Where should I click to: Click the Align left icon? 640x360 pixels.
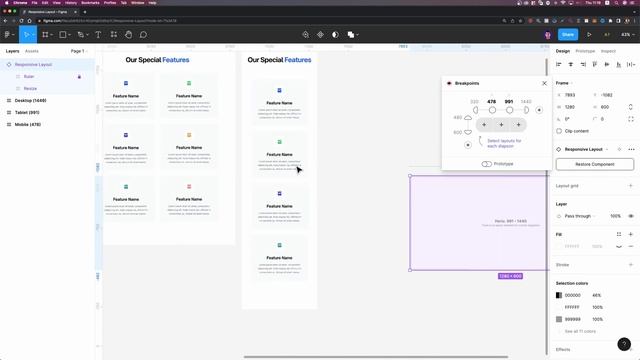coord(559,64)
